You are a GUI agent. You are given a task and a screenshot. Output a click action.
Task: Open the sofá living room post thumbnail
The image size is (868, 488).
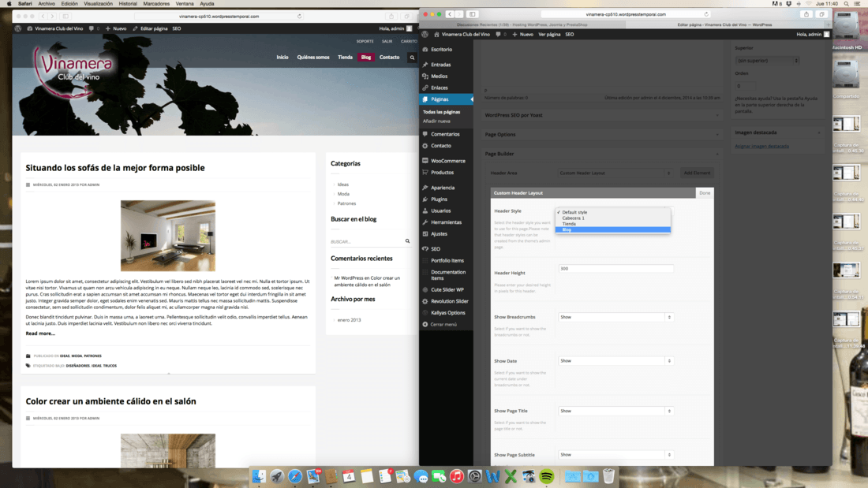click(168, 236)
